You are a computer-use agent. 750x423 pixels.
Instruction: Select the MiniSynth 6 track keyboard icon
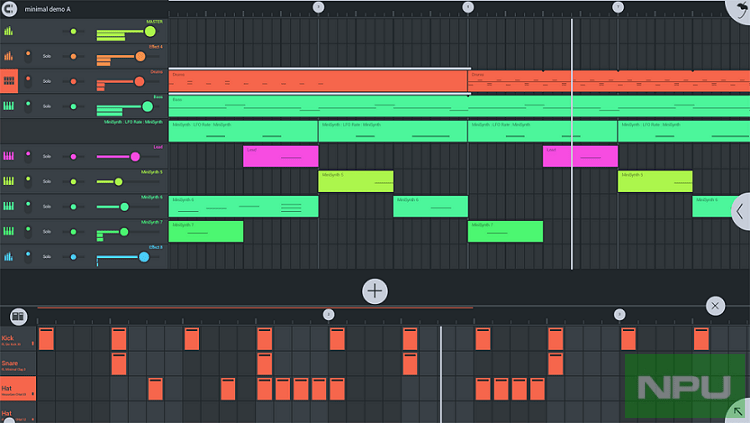[x=9, y=206]
